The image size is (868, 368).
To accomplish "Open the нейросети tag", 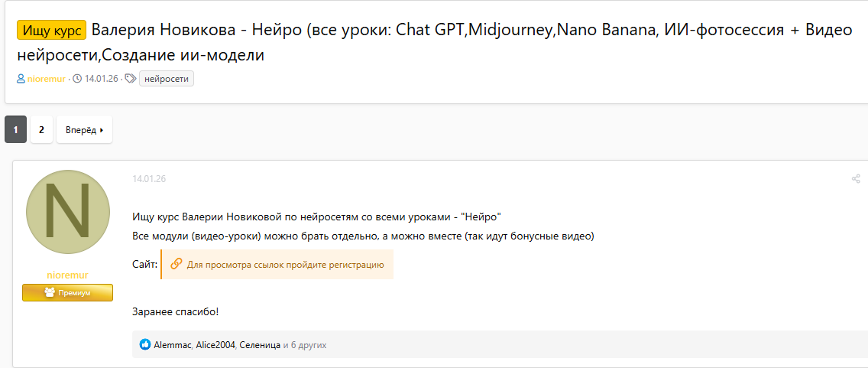I will pos(166,79).
